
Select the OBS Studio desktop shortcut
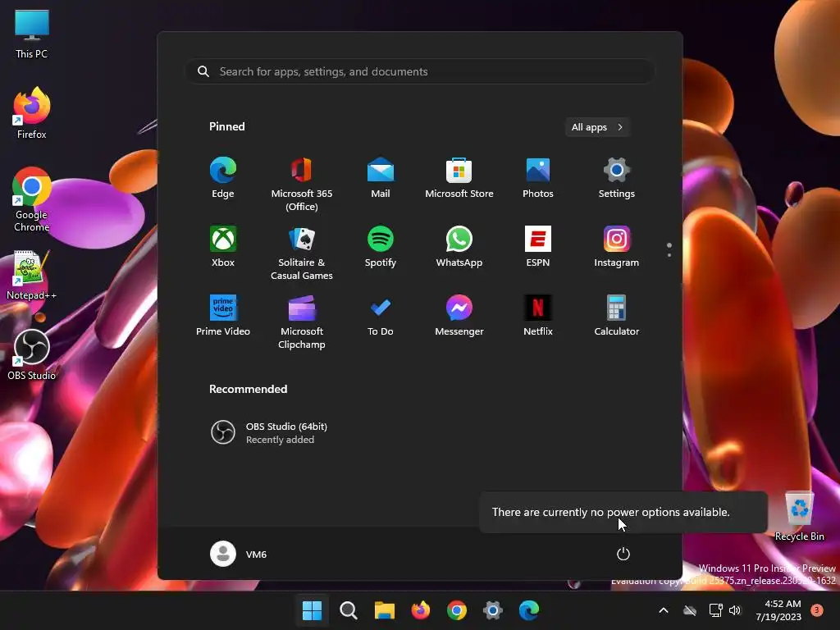pyautogui.click(x=32, y=354)
